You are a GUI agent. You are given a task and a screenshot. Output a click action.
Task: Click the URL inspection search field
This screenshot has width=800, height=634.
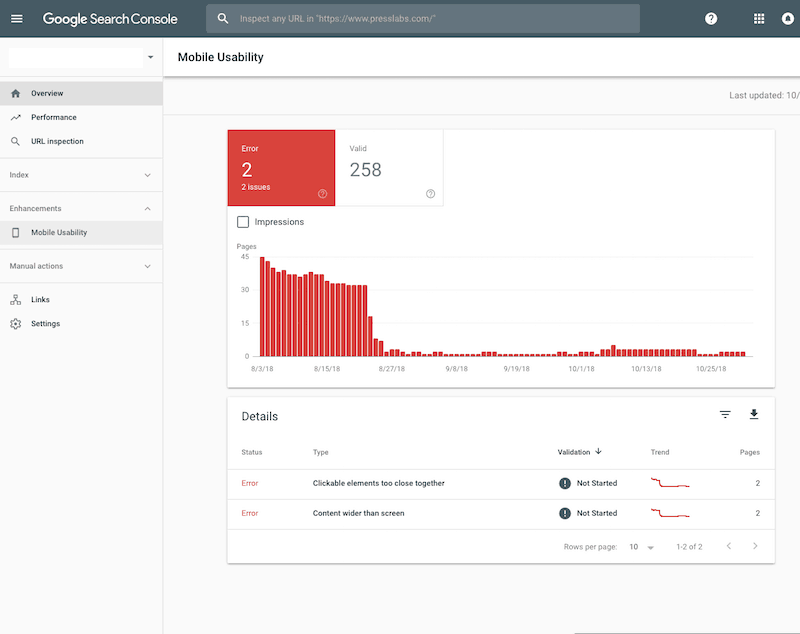[x=423, y=19]
